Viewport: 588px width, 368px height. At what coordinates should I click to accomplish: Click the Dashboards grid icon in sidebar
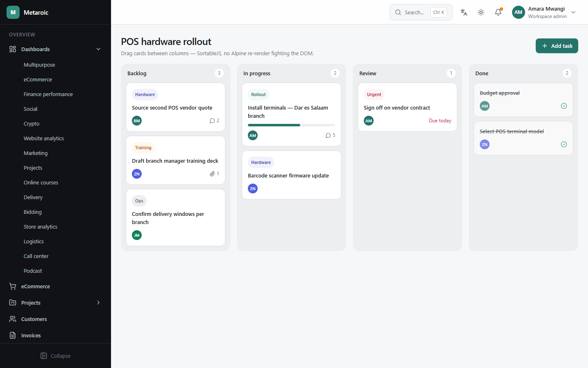tap(13, 49)
